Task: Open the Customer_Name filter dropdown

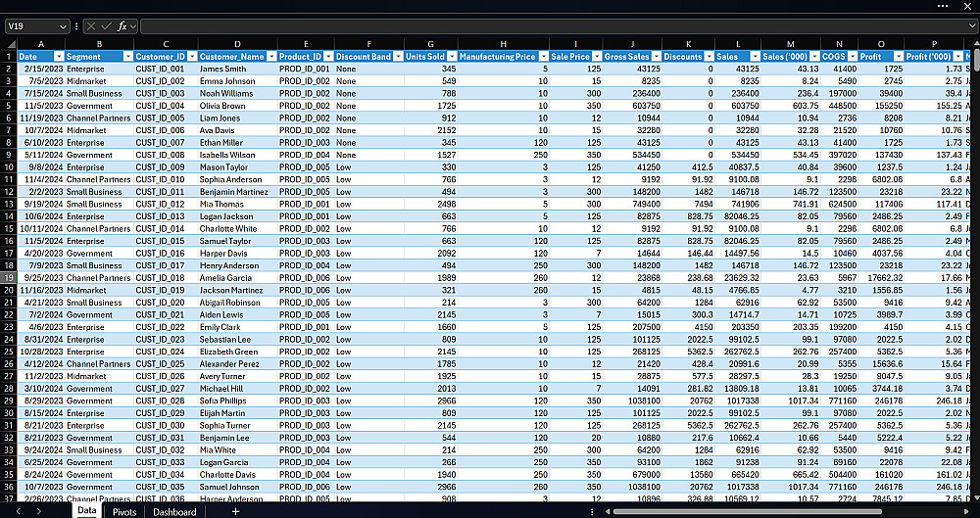Action: click(271, 56)
